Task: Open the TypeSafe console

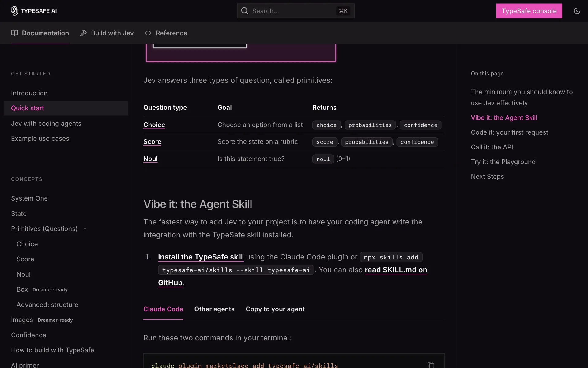Action: [x=529, y=11]
